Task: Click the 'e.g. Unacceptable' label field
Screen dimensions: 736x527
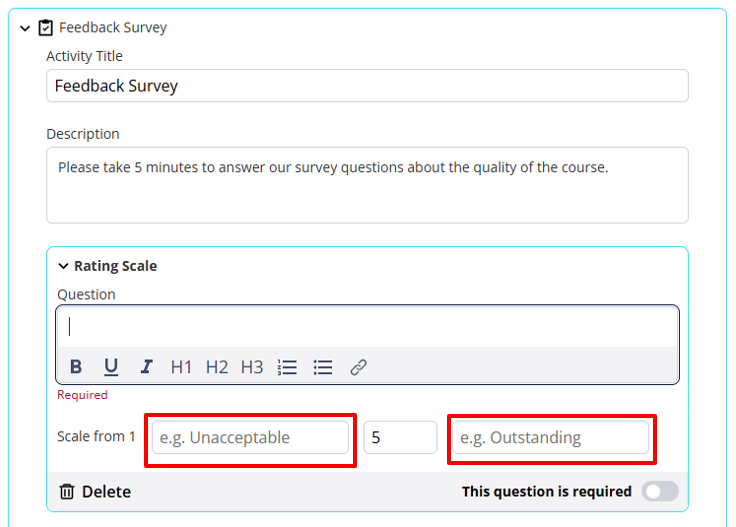Action: tap(250, 437)
